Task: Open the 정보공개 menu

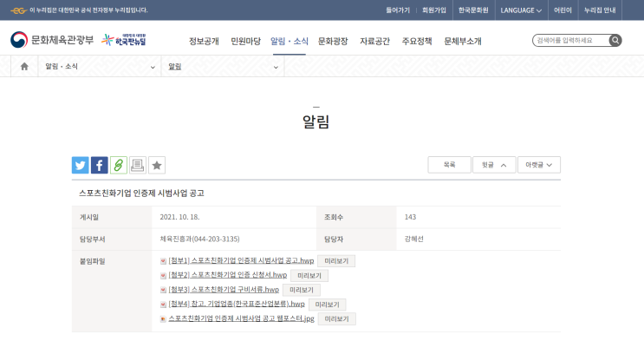Action: click(x=205, y=41)
